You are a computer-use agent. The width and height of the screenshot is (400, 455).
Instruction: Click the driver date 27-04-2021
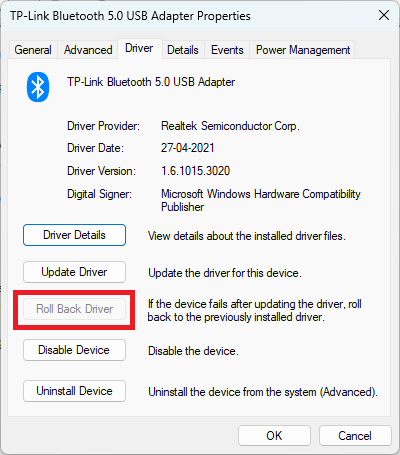[188, 148]
